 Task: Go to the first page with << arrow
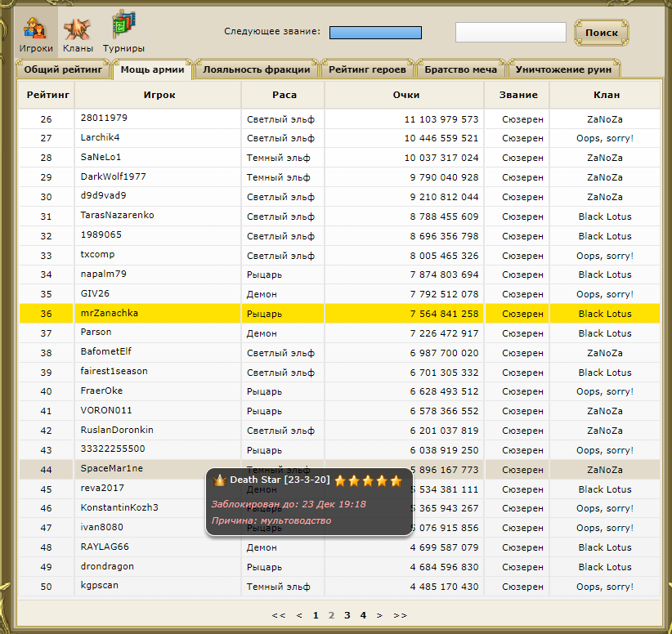[x=279, y=615]
